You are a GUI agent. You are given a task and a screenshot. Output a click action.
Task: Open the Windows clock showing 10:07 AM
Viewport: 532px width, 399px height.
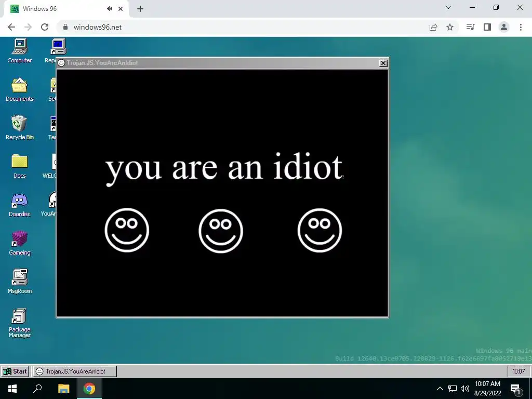click(487, 389)
